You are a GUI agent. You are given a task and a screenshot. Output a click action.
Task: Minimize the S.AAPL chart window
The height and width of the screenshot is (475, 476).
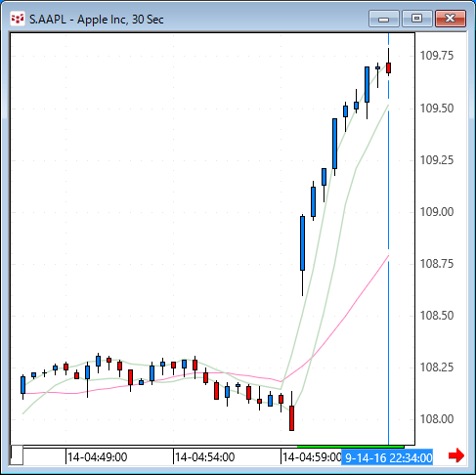[x=384, y=19]
